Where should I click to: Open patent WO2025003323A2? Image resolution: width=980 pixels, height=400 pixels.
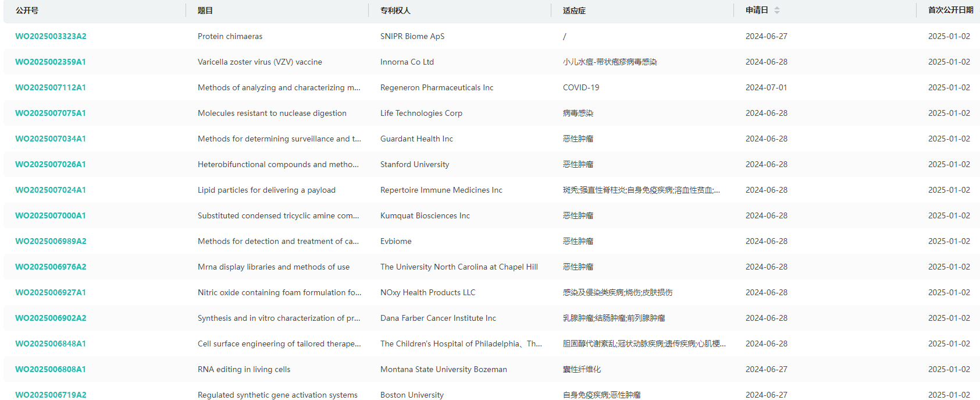coord(51,36)
